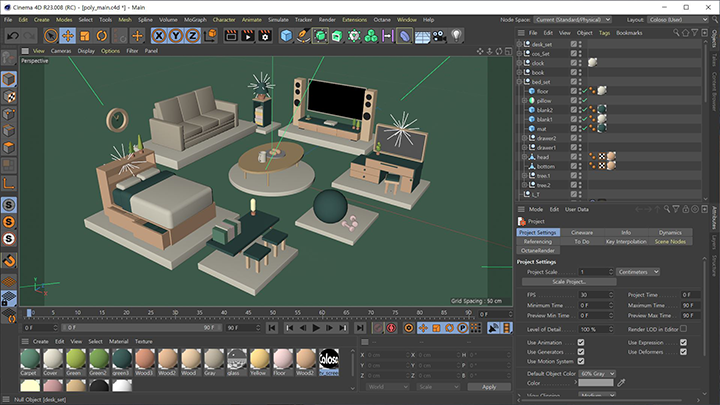The width and height of the screenshot is (720, 405).
Task: Open Layout dropdown
Action: pos(678,20)
